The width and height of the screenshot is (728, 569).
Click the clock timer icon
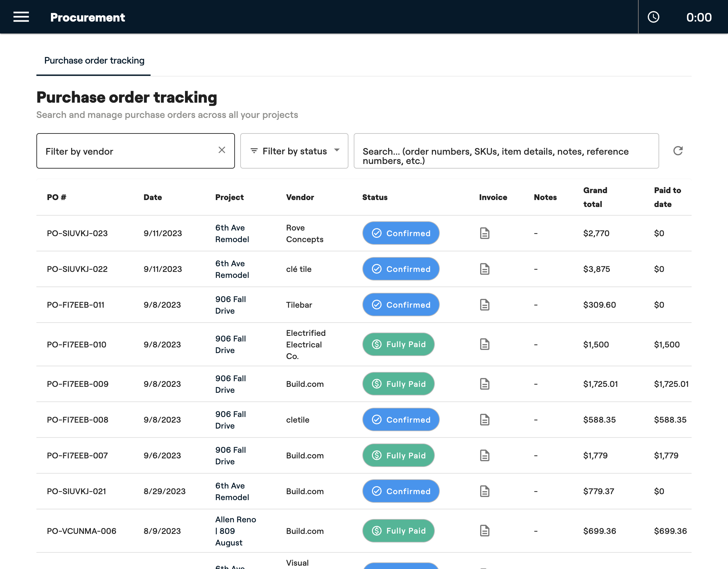[x=653, y=17]
